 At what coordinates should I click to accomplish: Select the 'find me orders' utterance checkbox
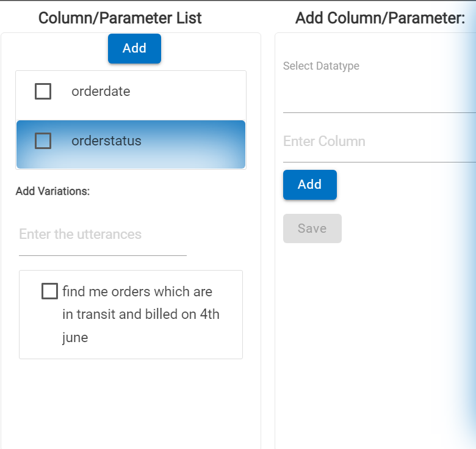pyautogui.click(x=49, y=291)
